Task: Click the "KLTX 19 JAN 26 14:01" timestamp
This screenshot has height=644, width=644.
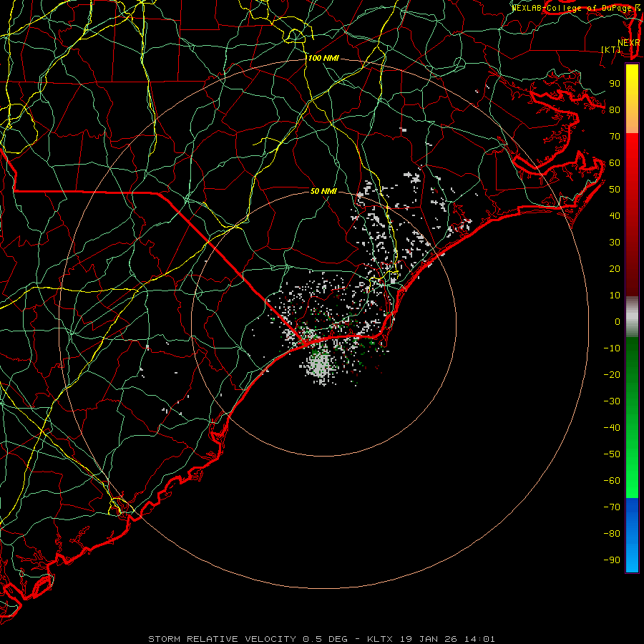Action: click(x=431, y=639)
